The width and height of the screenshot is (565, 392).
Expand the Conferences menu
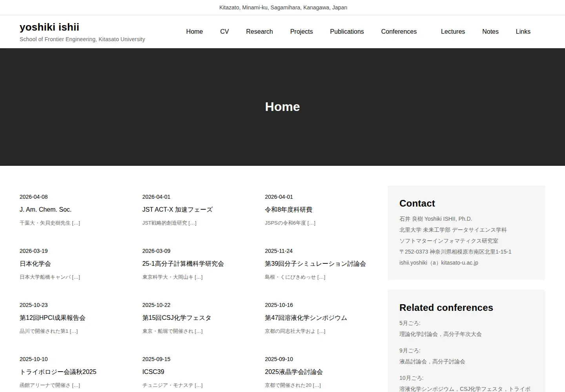[399, 32]
